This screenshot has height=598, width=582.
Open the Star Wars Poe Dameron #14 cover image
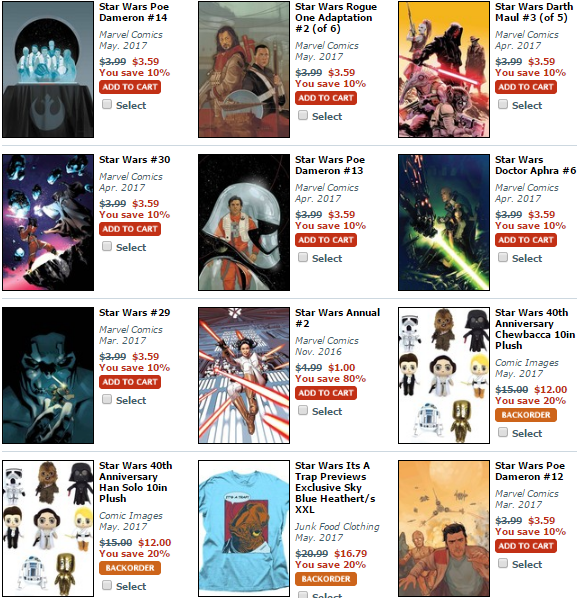pyautogui.click(x=48, y=69)
